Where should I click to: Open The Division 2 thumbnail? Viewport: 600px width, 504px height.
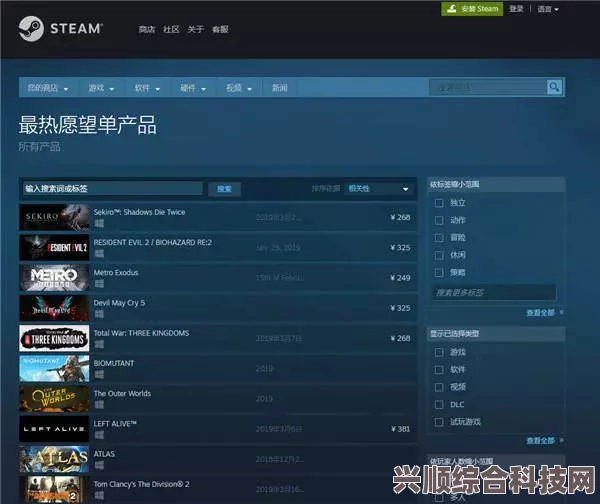point(54,489)
